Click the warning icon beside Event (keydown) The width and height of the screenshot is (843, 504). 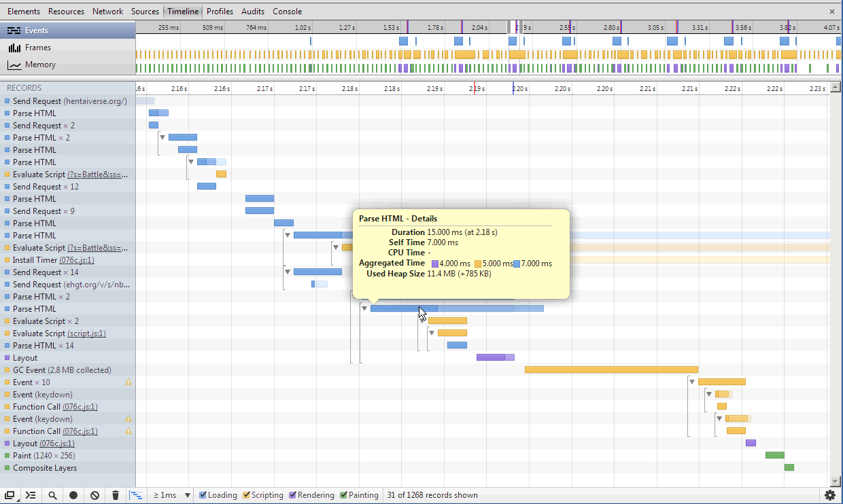[128, 419]
